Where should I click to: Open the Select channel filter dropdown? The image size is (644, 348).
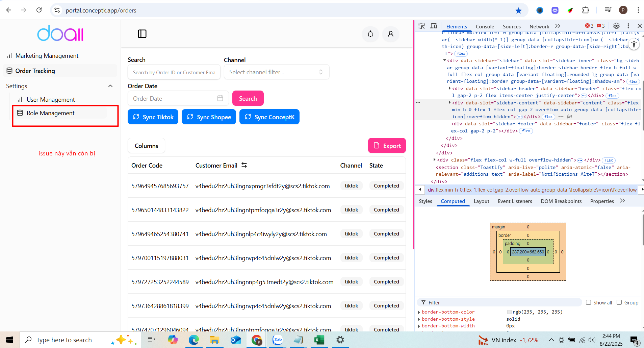tap(276, 72)
